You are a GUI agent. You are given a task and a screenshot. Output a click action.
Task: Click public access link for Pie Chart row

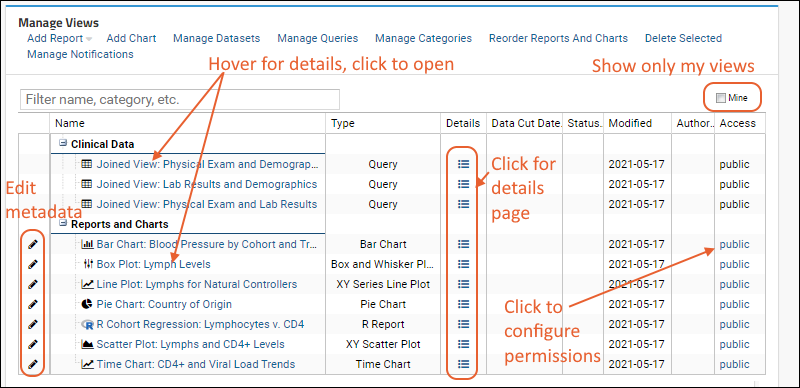coord(734,304)
